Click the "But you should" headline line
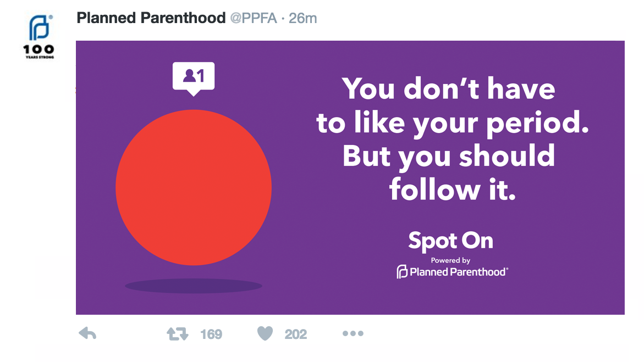This screenshot has width=644, height=362. point(448,157)
